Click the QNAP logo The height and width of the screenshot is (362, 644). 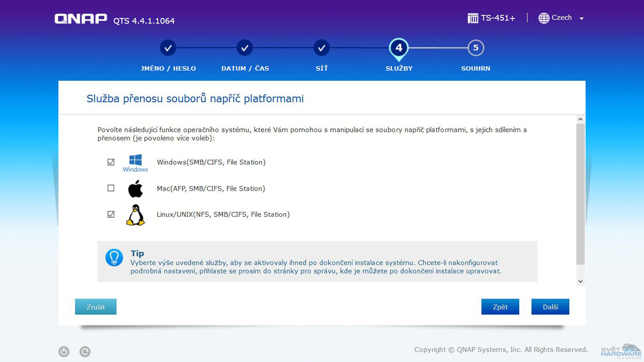click(x=80, y=18)
